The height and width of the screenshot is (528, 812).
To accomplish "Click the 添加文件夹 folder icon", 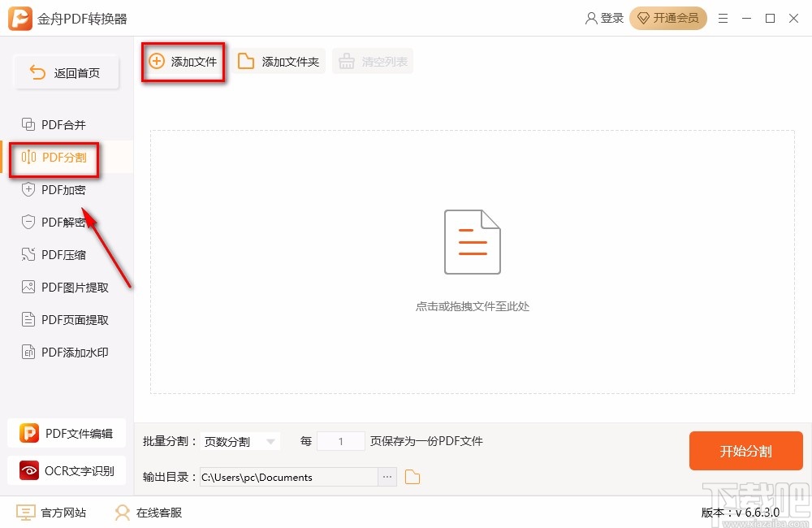I will 245,61.
